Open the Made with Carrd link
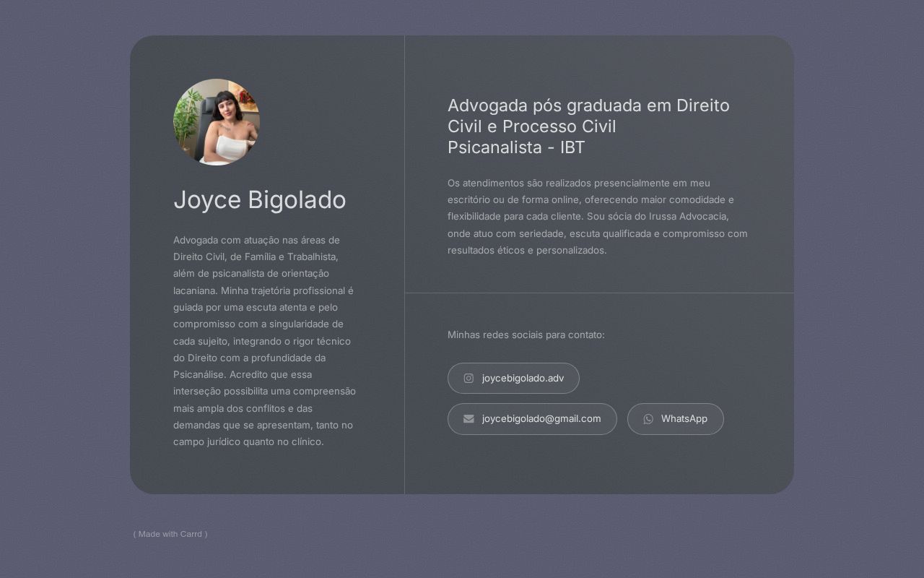924x578 pixels. (x=170, y=534)
